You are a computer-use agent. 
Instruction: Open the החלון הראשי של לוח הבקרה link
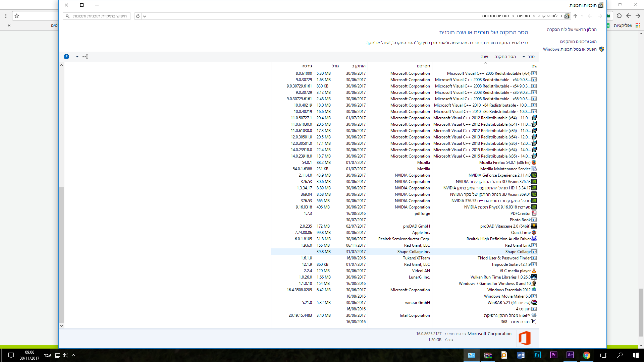(572, 29)
